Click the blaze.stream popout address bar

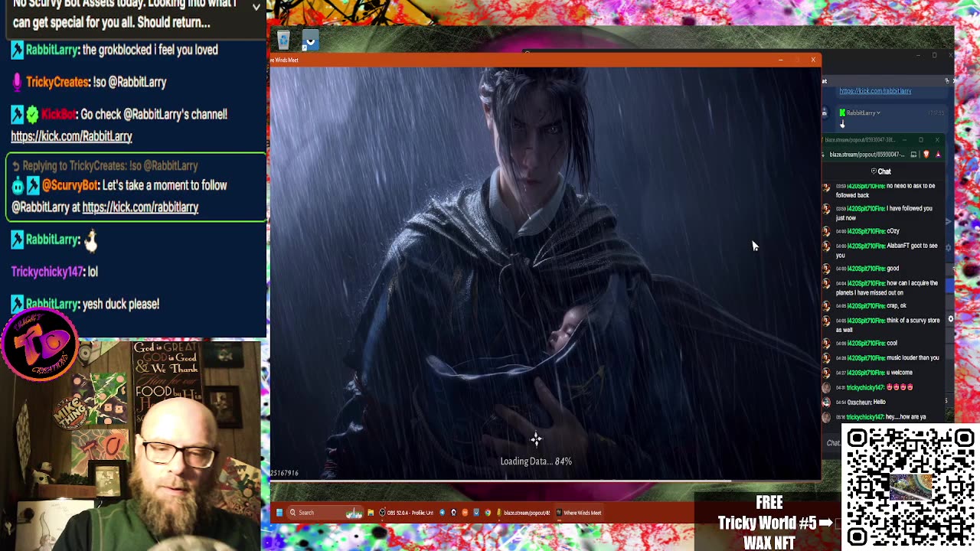pyautogui.click(x=867, y=155)
